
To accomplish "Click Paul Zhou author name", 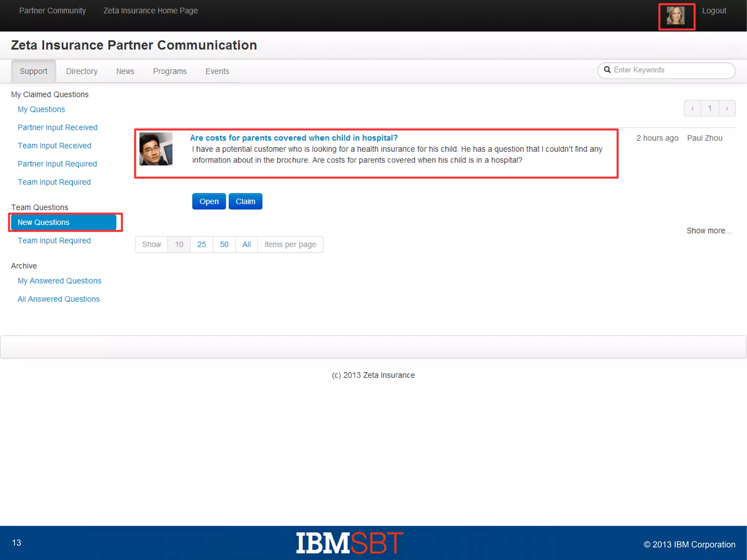I will (x=705, y=138).
